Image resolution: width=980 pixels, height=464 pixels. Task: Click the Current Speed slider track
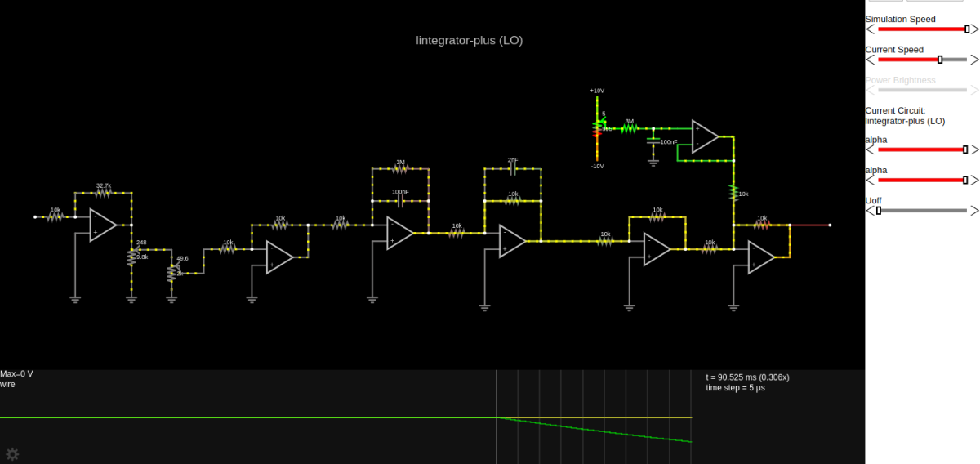(x=923, y=60)
